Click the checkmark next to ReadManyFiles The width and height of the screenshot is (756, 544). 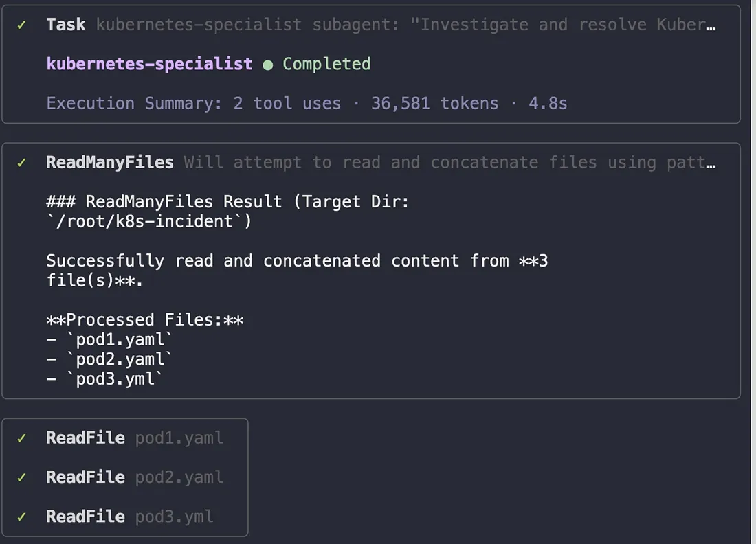click(x=22, y=163)
